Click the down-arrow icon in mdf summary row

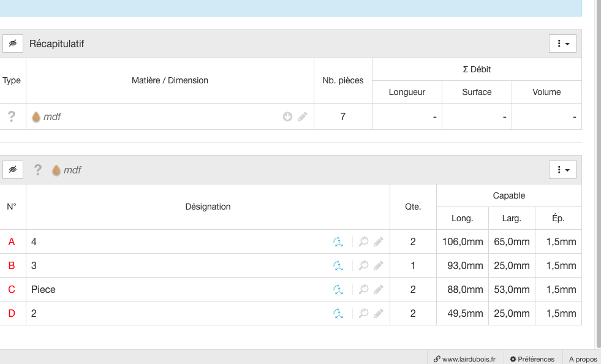click(x=287, y=116)
